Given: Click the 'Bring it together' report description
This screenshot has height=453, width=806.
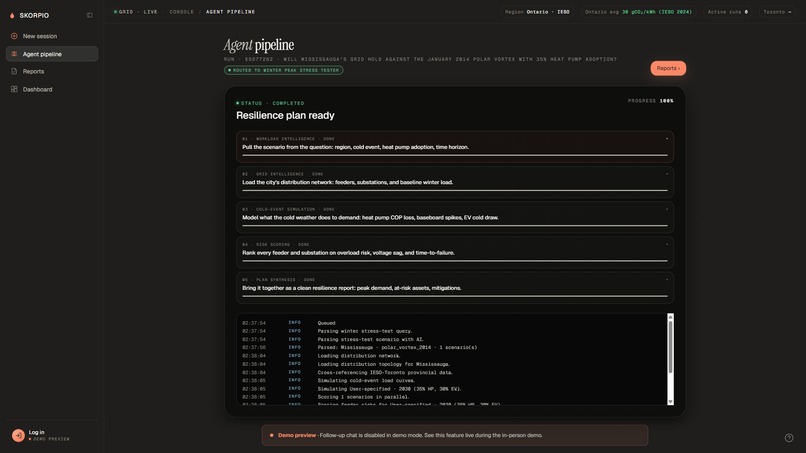Looking at the screenshot, I should (x=352, y=288).
